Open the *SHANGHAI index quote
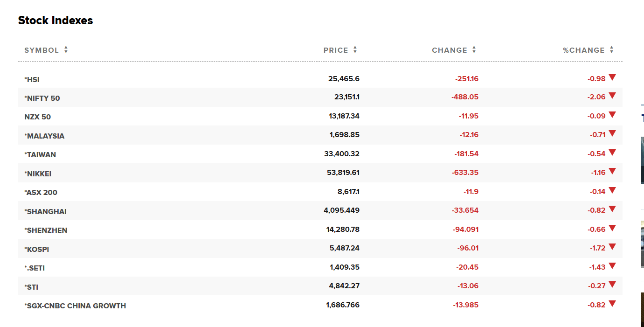This screenshot has width=644, height=327. [46, 212]
